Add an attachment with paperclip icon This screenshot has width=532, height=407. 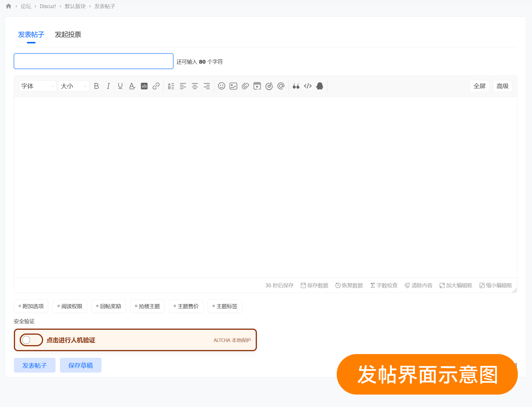[245, 86]
